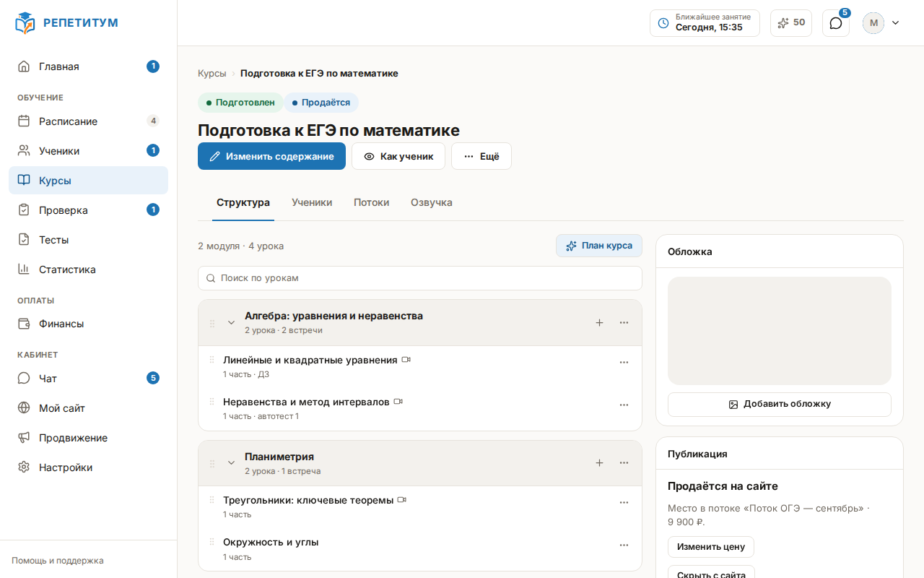Image resolution: width=924 pixels, height=578 pixels.
Task: Open the sparkle credits counter showing 50
Action: pyautogui.click(x=791, y=23)
